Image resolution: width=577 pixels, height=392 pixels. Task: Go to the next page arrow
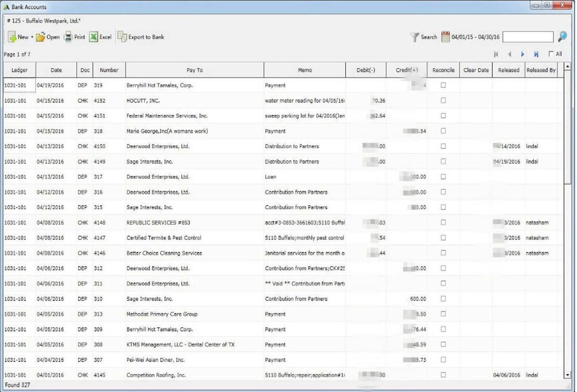523,55
